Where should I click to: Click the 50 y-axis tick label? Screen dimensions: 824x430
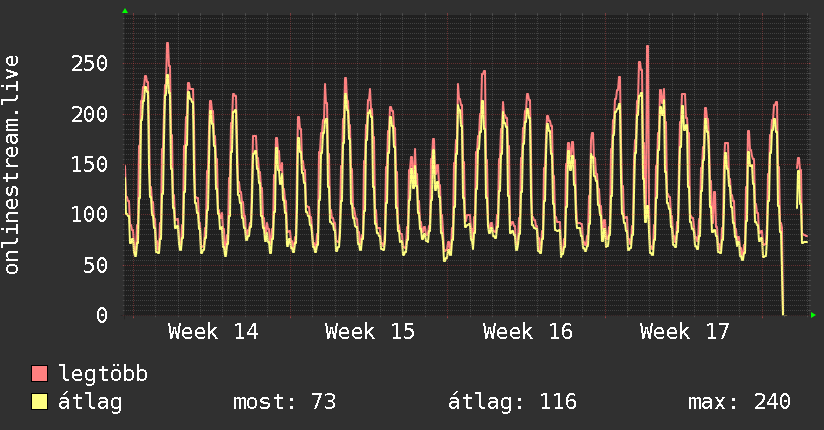(x=96, y=265)
